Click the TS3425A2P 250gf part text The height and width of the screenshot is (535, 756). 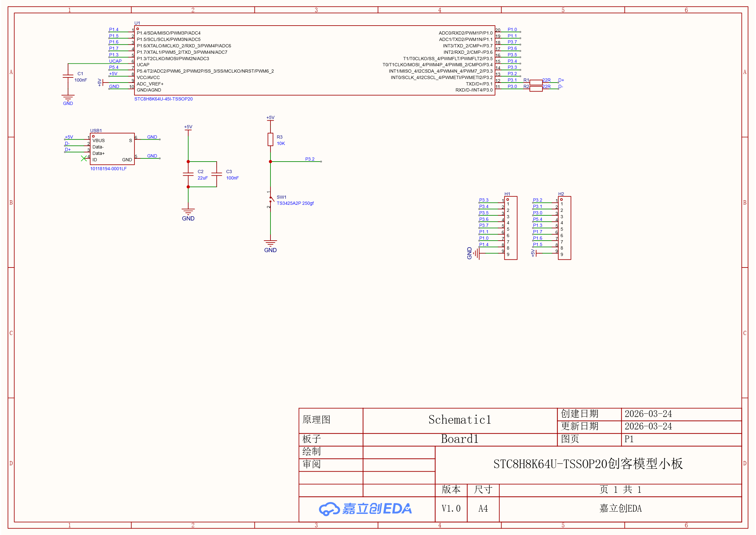[x=295, y=203]
